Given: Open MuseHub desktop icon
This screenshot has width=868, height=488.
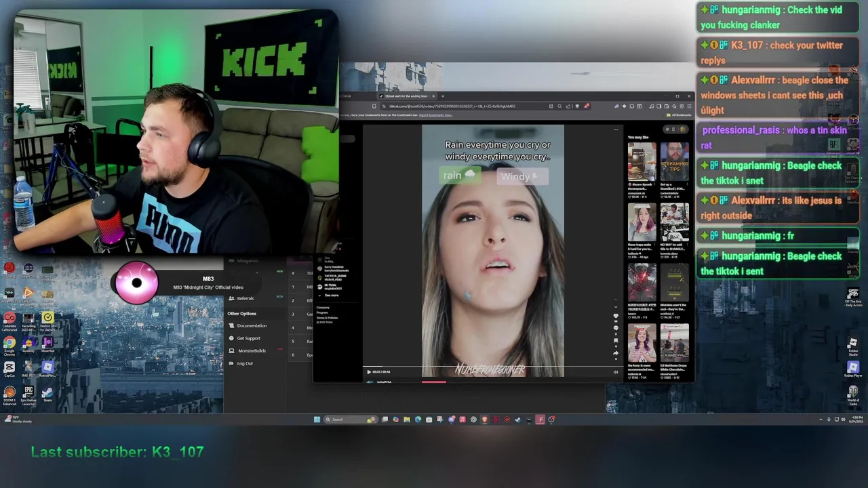Looking at the screenshot, I should click(47, 345).
